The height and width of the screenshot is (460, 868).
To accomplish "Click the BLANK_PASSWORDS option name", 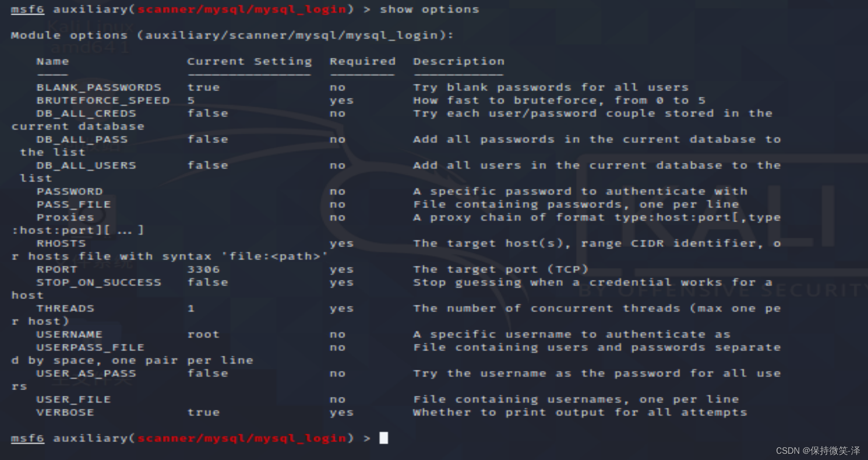I will 99,87.
